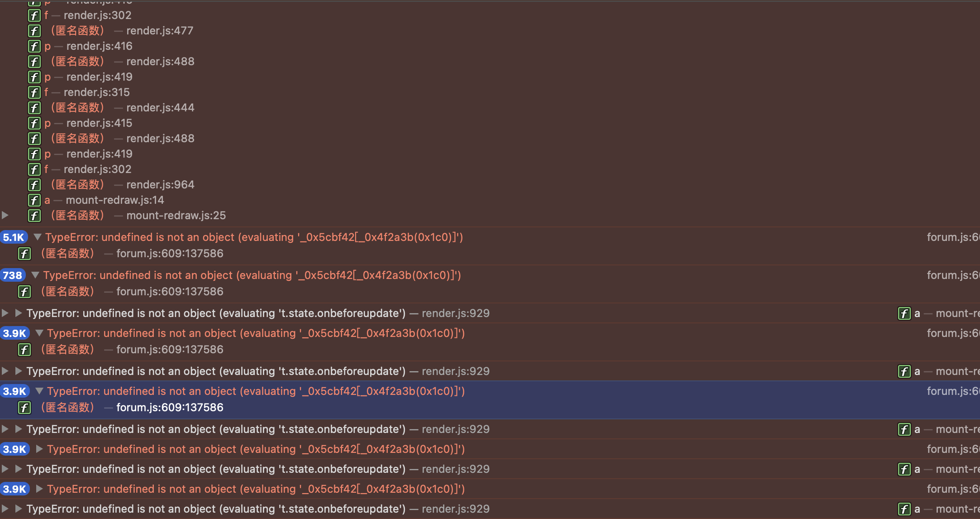Click function icon on the render.js:477 row
Screen dimensions: 980x519
tap(34, 31)
